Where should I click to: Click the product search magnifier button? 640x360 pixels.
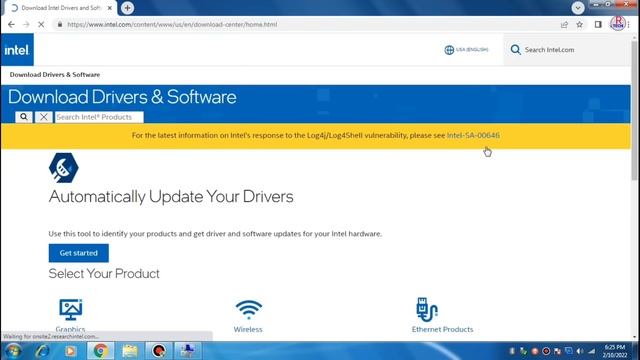click(x=24, y=117)
